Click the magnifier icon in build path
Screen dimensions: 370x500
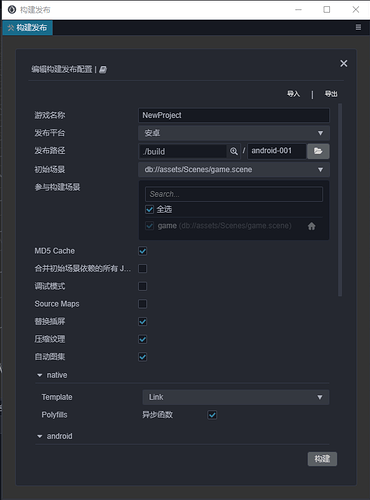234,151
